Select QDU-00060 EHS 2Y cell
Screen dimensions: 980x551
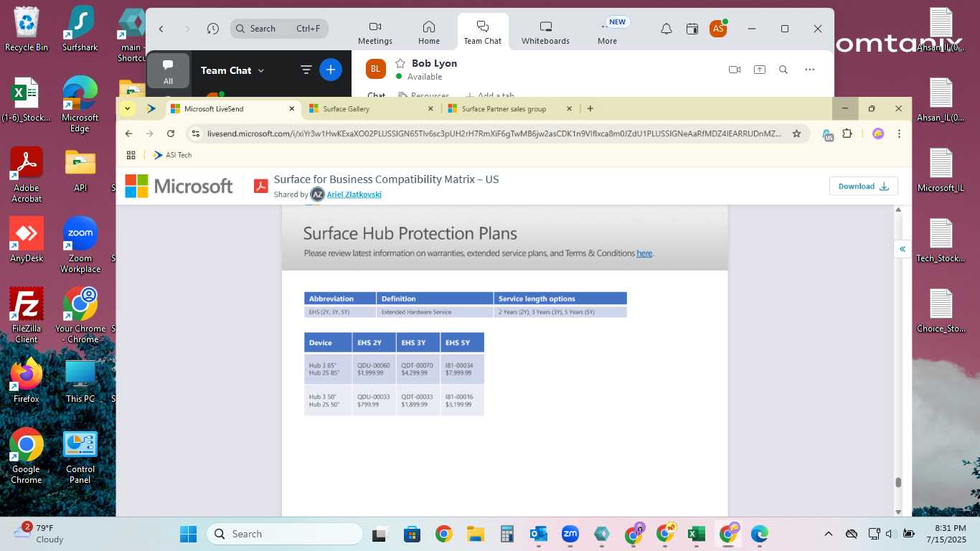pos(374,369)
